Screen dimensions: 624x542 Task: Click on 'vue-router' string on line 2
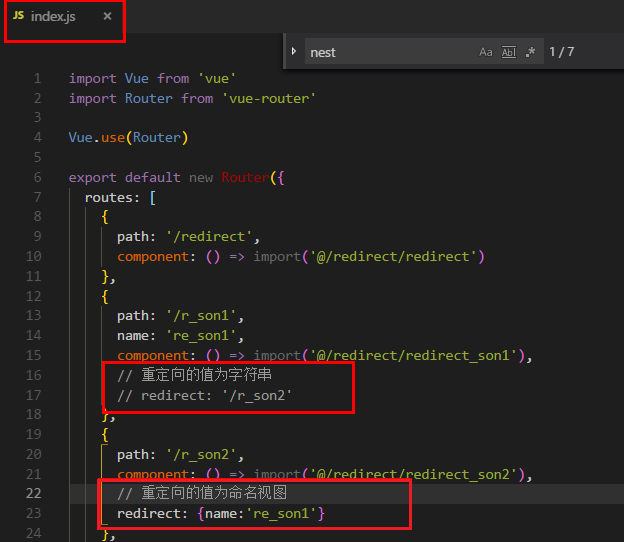[269, 98]
